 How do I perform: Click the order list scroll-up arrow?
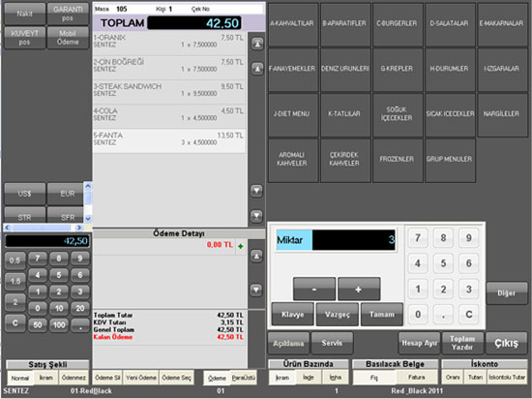[257, 69]
